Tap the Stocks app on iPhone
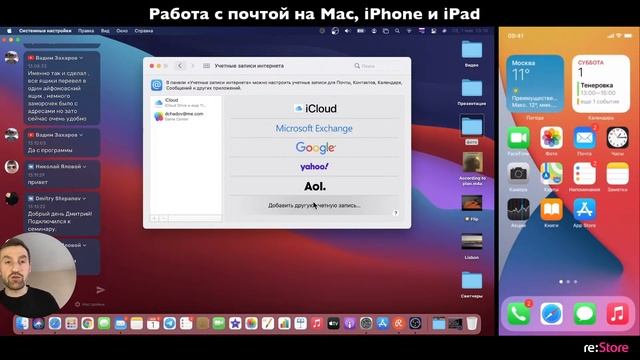 coord(518,209)
